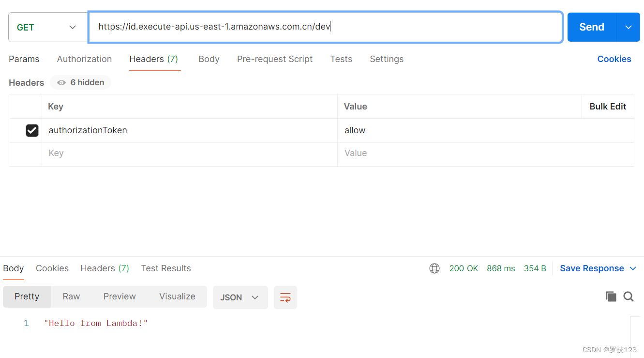The image size is (644, 358).
Task: Open the request Settings tab
Action: point(387,59)
